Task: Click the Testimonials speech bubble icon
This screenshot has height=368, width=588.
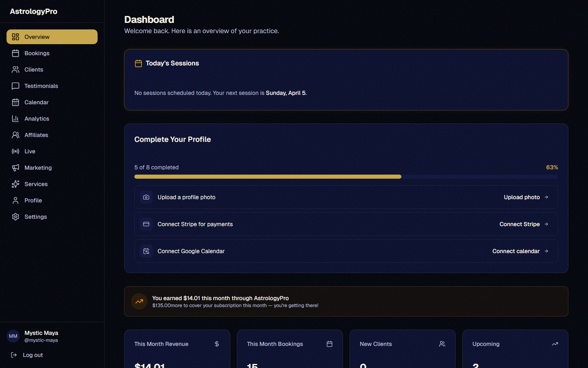Action: point(16,86)
